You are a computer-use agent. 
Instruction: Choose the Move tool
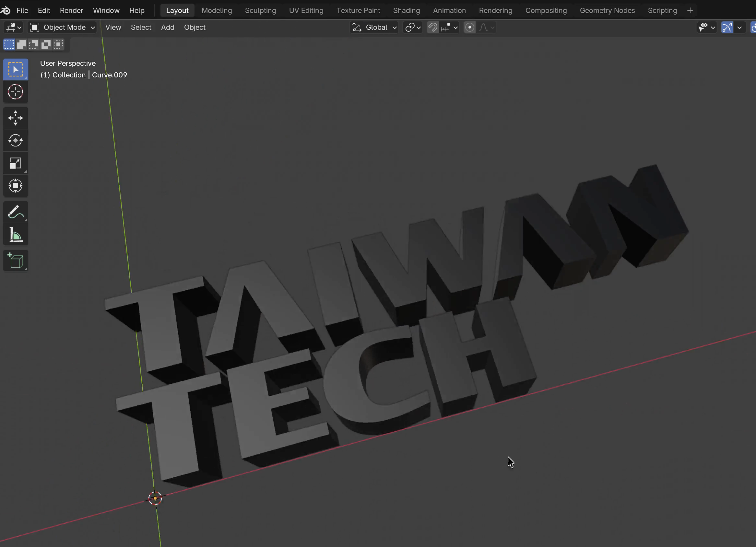(16, 118)
